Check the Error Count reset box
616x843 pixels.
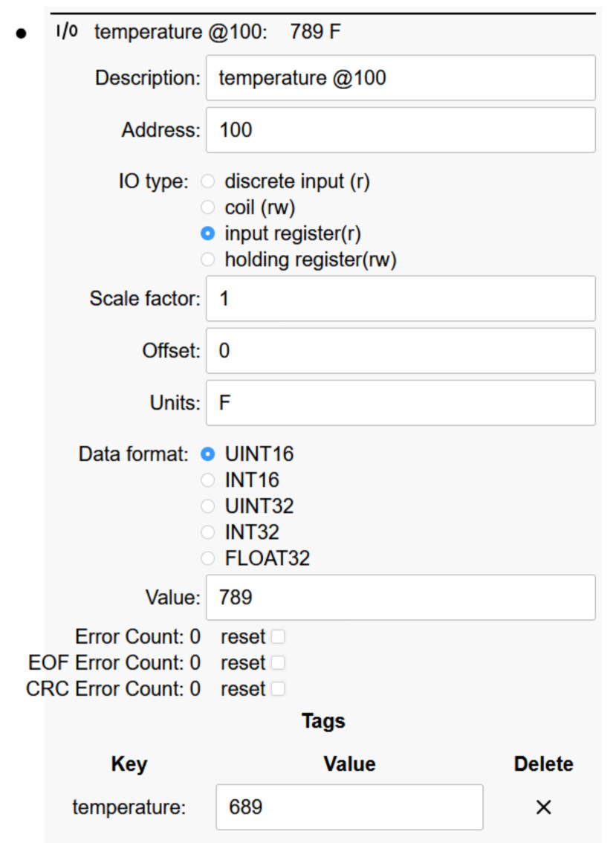pos(278,636)
